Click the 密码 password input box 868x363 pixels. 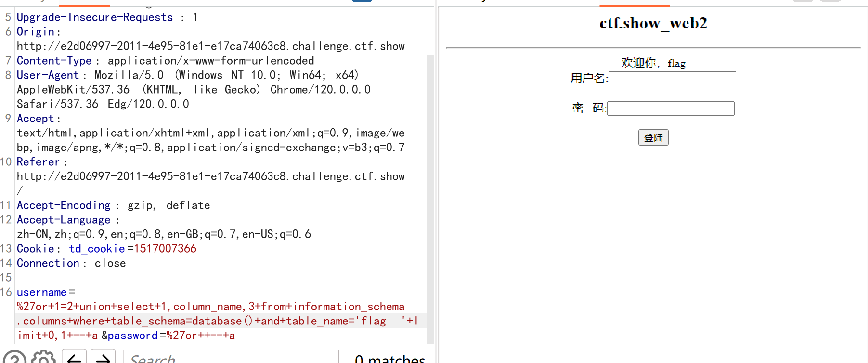point(671,108)
